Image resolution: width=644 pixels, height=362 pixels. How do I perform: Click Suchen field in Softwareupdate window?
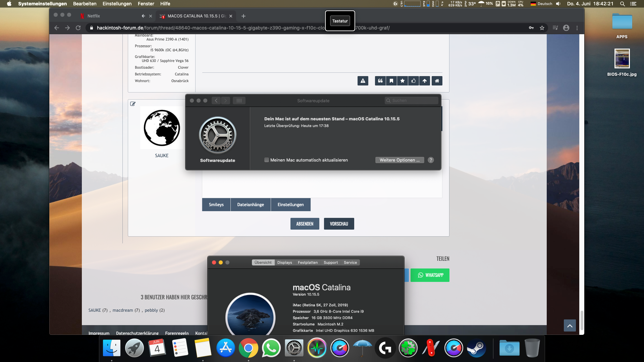tap(413, 101)
